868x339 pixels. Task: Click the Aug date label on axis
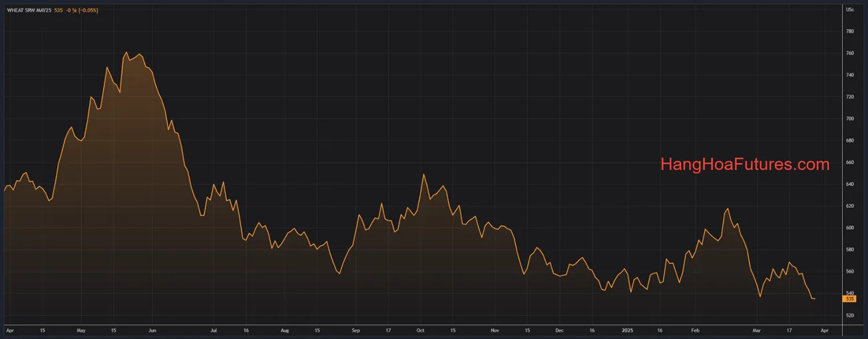(x=285, y=330)
